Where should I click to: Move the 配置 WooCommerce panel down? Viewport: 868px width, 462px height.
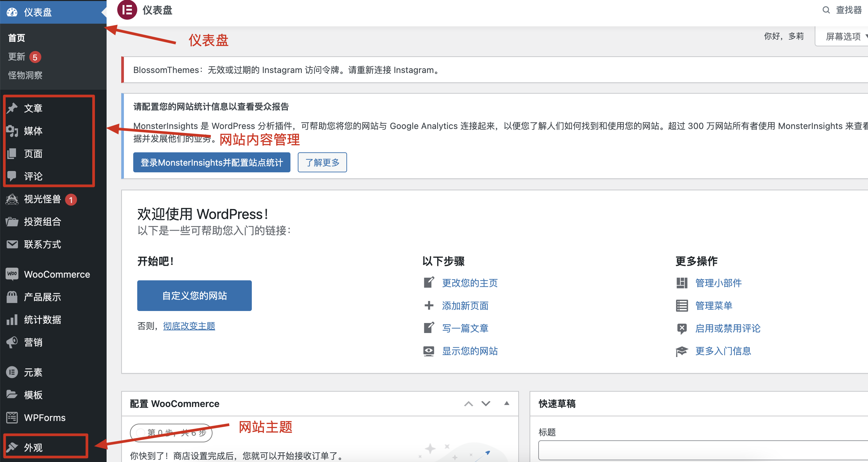(486, 404)
